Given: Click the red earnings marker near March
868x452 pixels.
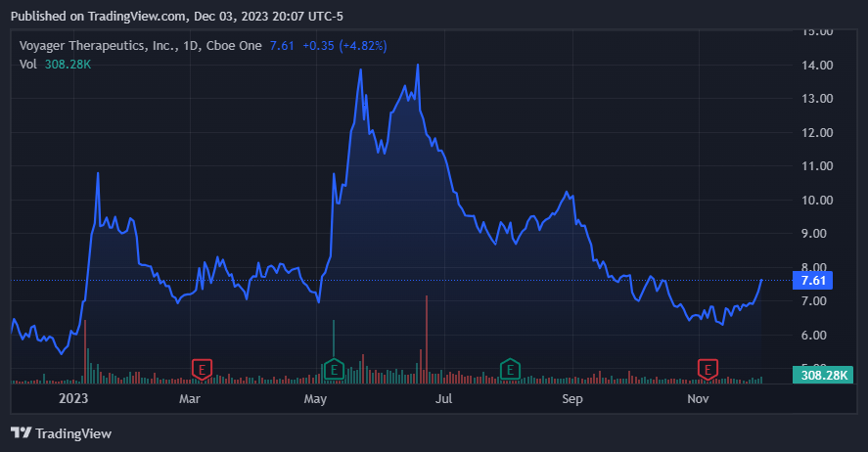Looking at the screenshot, I should click(x=202, y=369).
